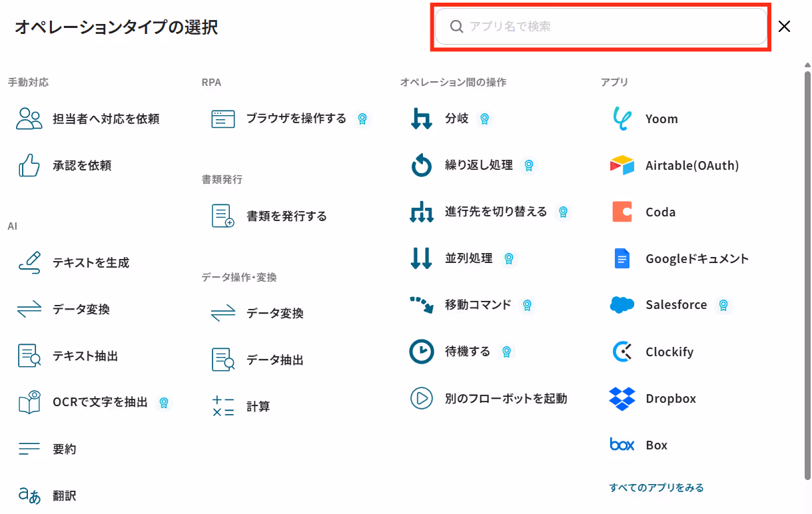Click the premium badge next to 分岐
This screenshot has width=812, height=514.
(484, 119)
